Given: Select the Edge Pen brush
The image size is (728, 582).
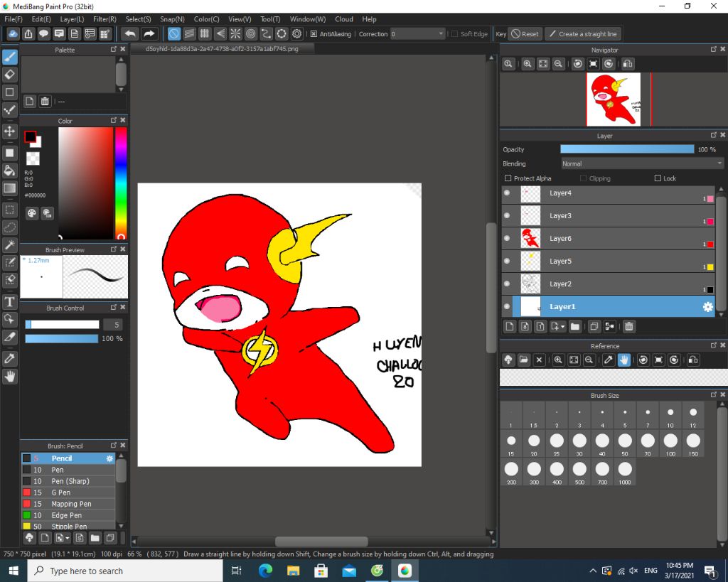Looking at the screenshot, I should click(68, 515).
